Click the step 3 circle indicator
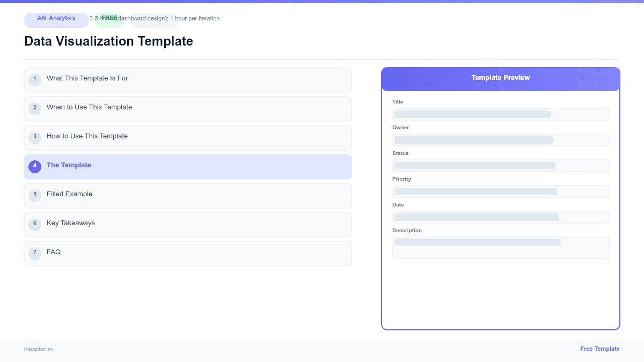 [x=35, y=137]
